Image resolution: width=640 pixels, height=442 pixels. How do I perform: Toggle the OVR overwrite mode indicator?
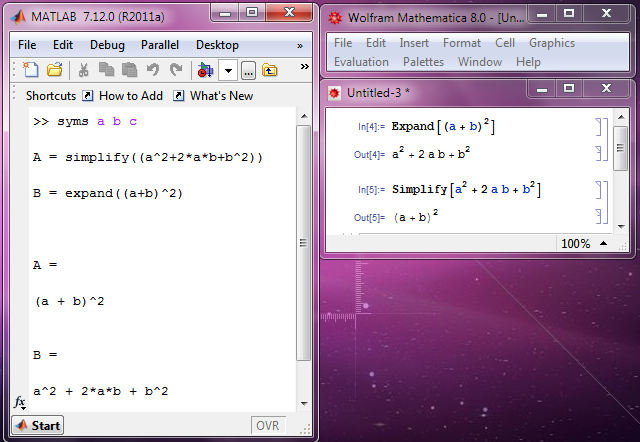click(x=269, y=425)
